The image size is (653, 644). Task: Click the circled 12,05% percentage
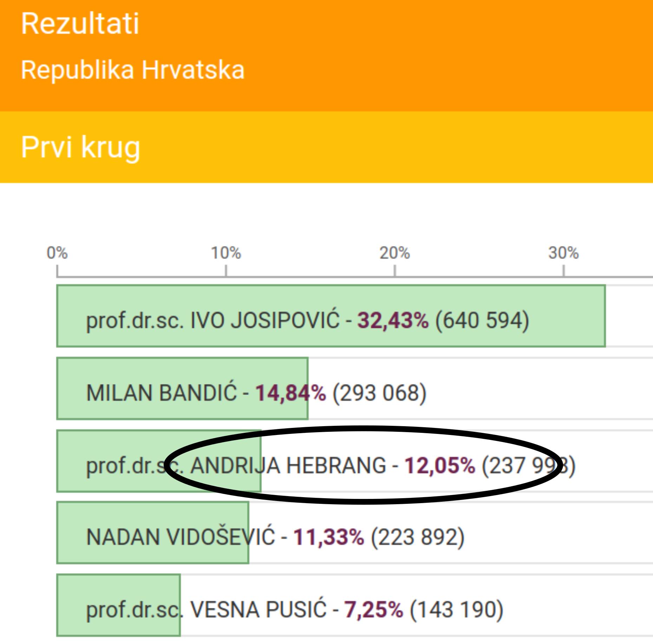pyautogui.click(x=440, y=466)
